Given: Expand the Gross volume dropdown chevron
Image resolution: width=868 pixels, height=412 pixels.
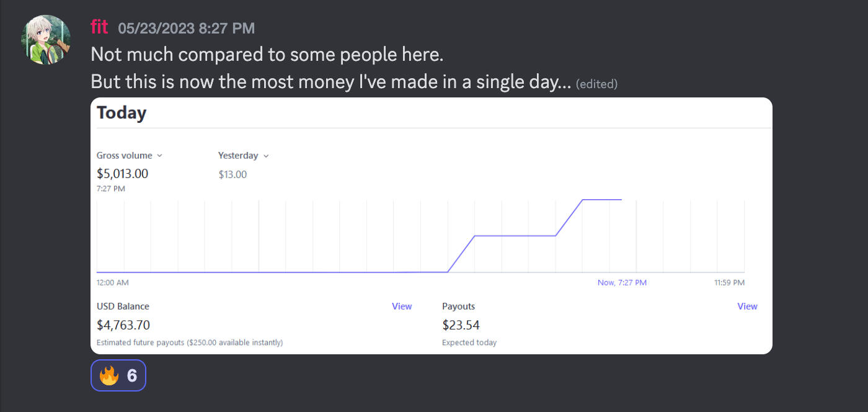Looking at the screenshot, I should (x=159, y=156).
